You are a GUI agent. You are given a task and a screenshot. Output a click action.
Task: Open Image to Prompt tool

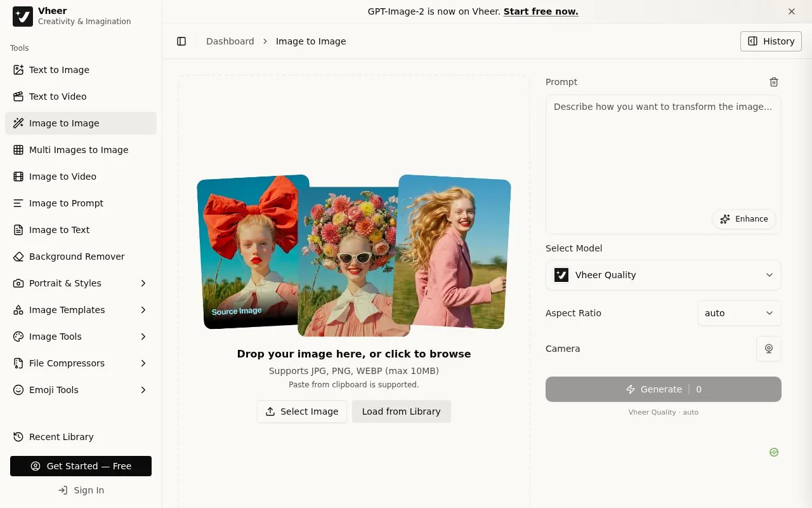coord(81,203)
